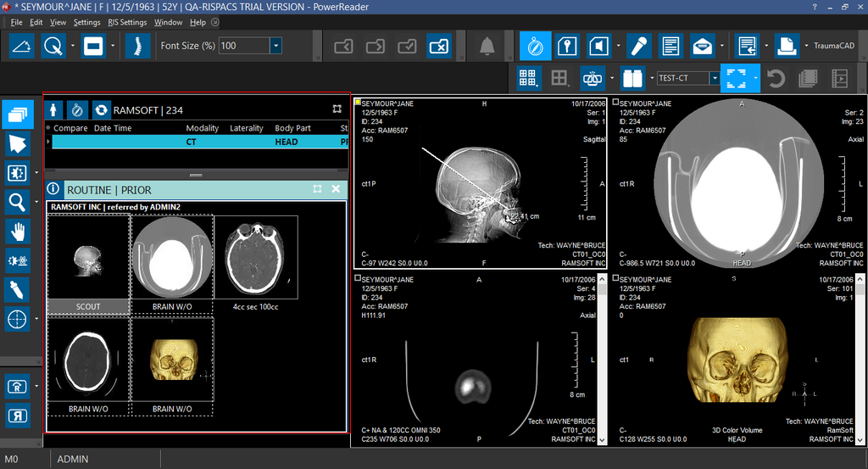Tick the checkbox on Series 4 axial viewport
The height and width of the screenshot is (469, 868).
click(358, 278)
